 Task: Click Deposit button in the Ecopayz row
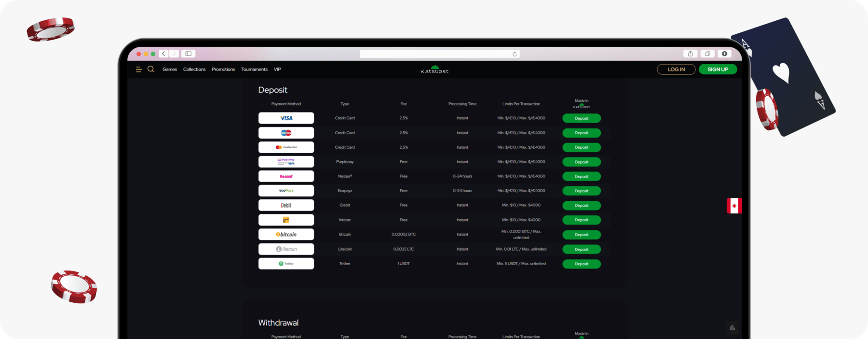pos(582,191)
